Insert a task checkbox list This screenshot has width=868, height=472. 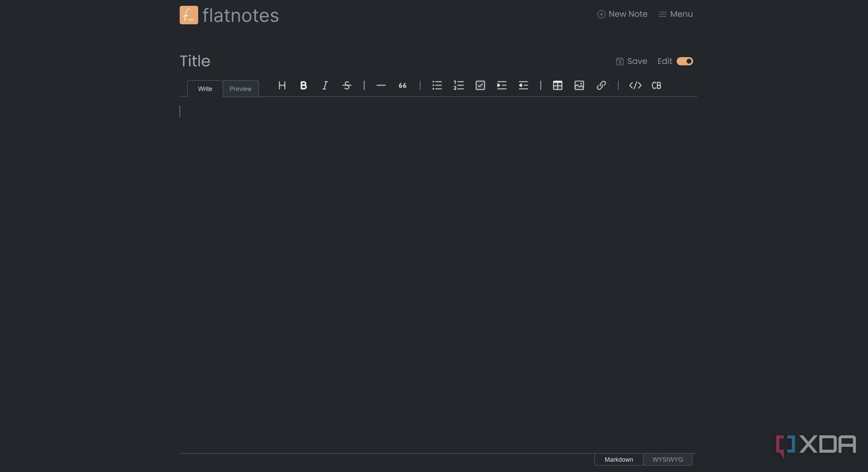[480, 85]
